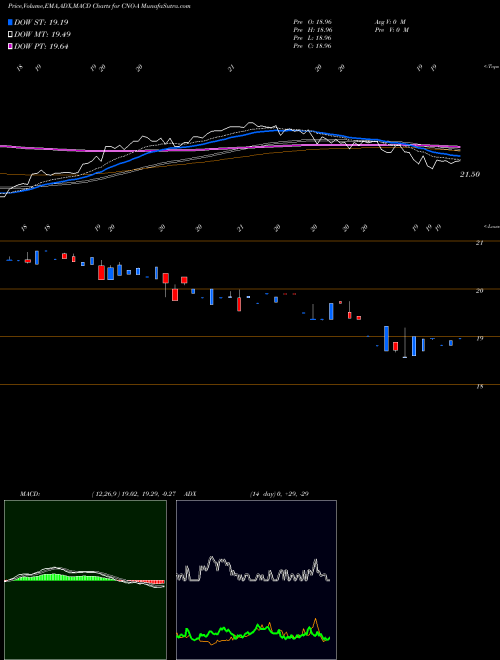
Task: Click the MACD (12,26,9) values text
Action: 136,494
